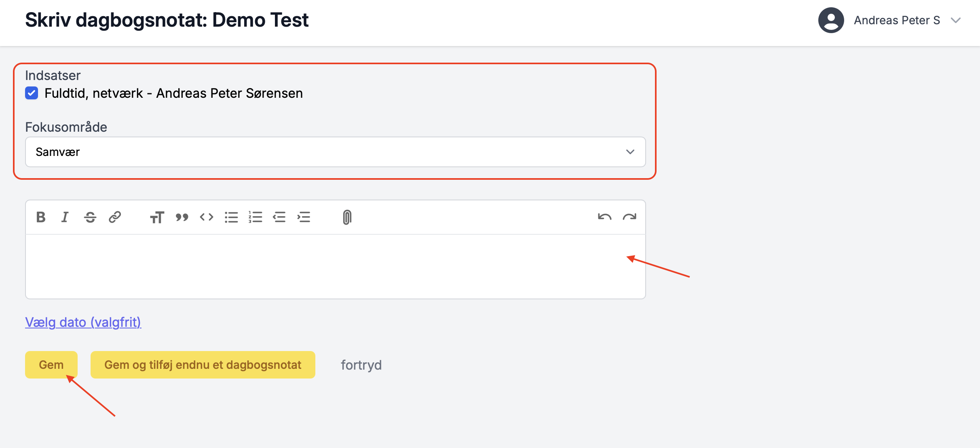Apply italic formatting
Viewport: 980px width, 448px height.
click(65, 217)
